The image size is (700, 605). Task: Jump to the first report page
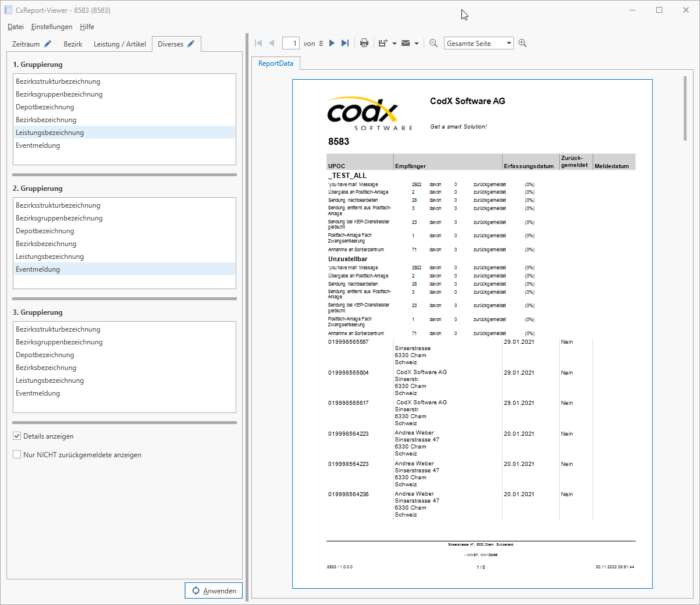click(258, 42)
